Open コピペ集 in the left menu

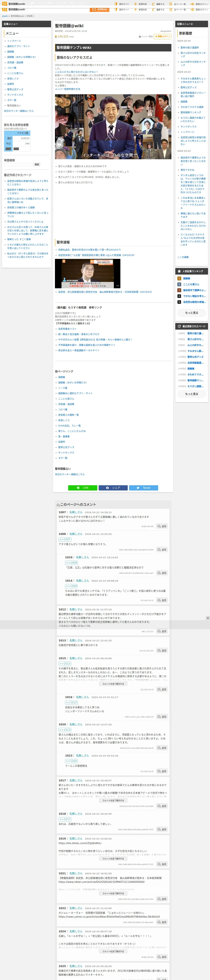click(x=12, y=68)
